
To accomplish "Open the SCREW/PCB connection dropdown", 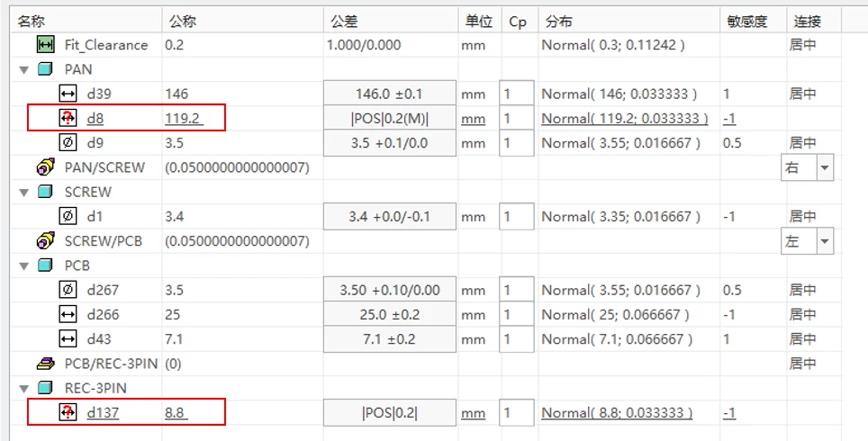I will click(x=826, y=241).
